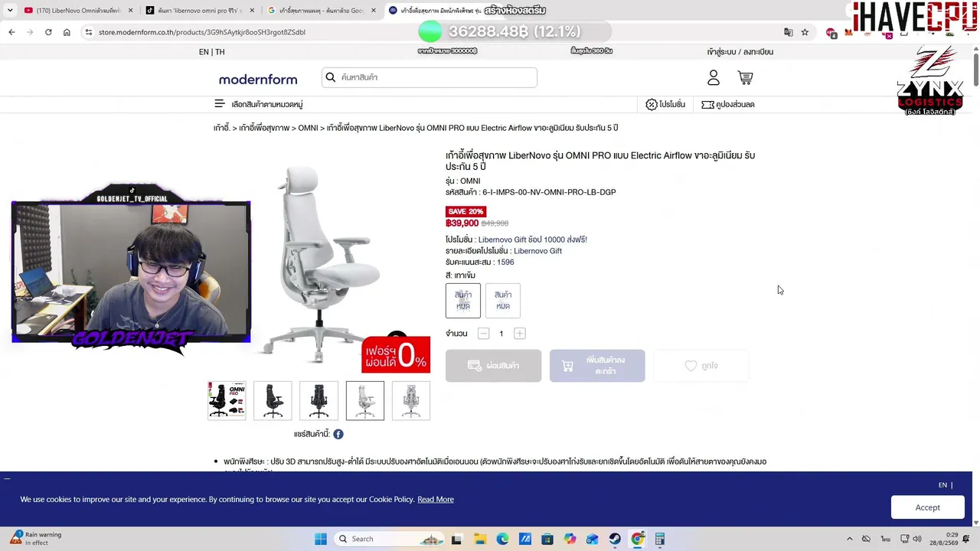The image size is (980, 551).
Task: Open Copilot from taskbar
Action: pos(570,539)
